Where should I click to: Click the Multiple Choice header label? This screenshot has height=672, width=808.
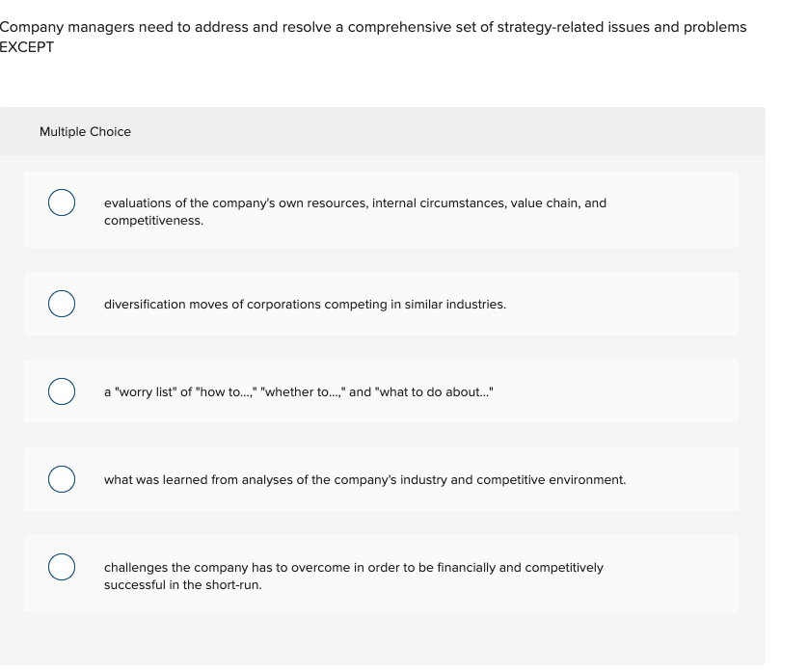(85, 131)
